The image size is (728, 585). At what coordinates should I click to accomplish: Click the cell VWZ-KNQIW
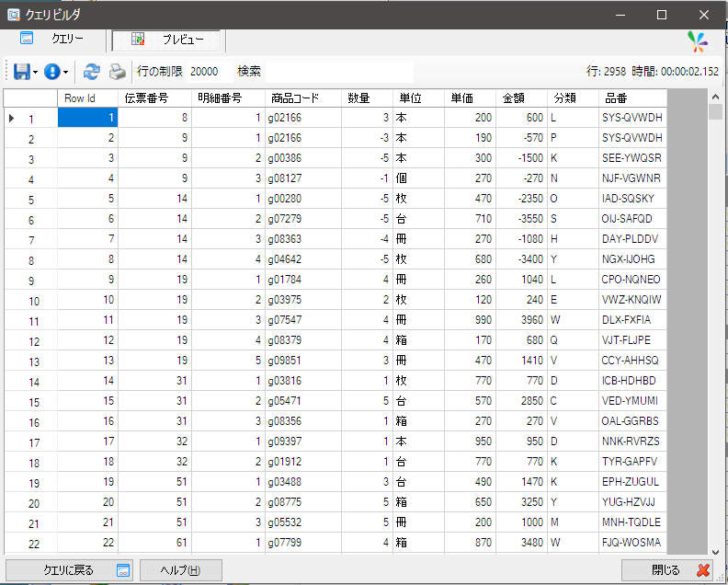[632, 300]
